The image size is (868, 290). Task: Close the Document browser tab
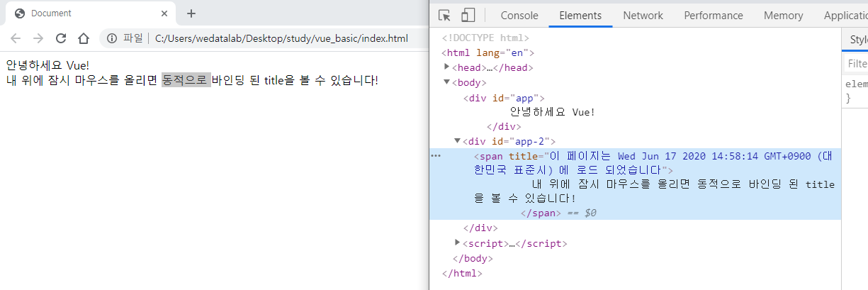point(164,13)
